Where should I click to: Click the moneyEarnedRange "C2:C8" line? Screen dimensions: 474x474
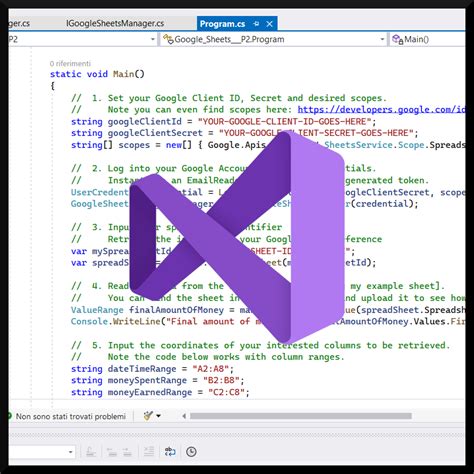click(160, 392)
